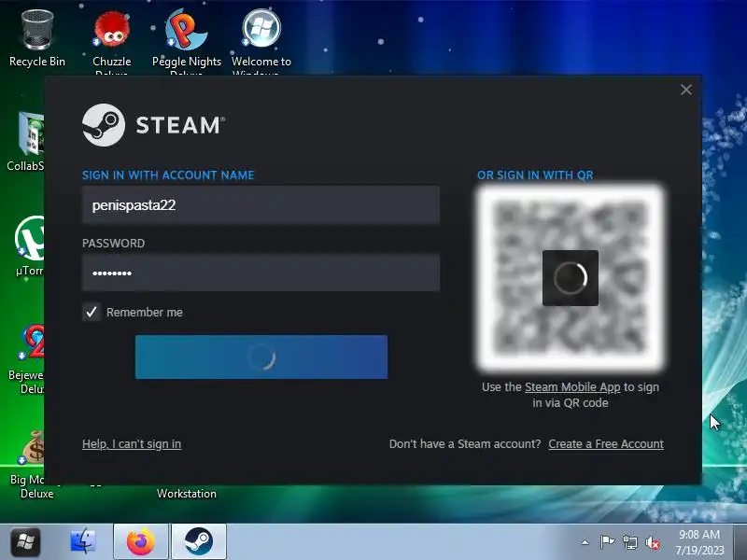Click the PASSWORD label
Image resolution: width=747 pixels, height=560 pixels.
113,244
